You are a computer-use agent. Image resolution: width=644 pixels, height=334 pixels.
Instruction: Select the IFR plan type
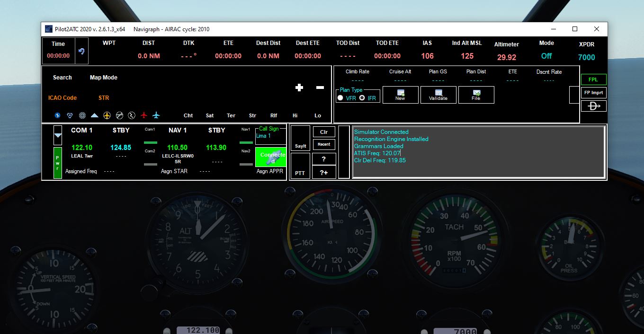[362, 98]
